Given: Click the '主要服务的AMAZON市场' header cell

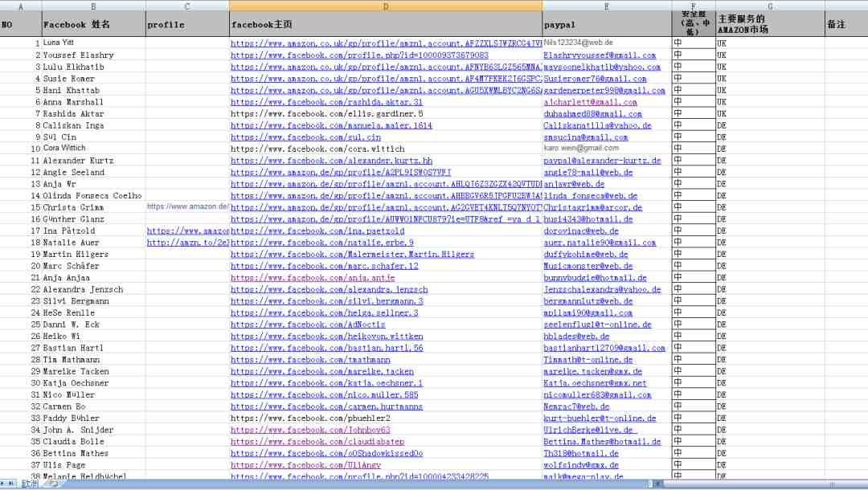Looking at the screenshot, I should point(770,24).
